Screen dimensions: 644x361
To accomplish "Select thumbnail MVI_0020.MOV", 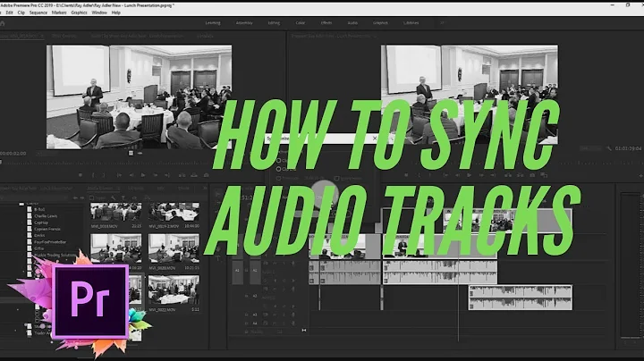I will click(174, 249).
